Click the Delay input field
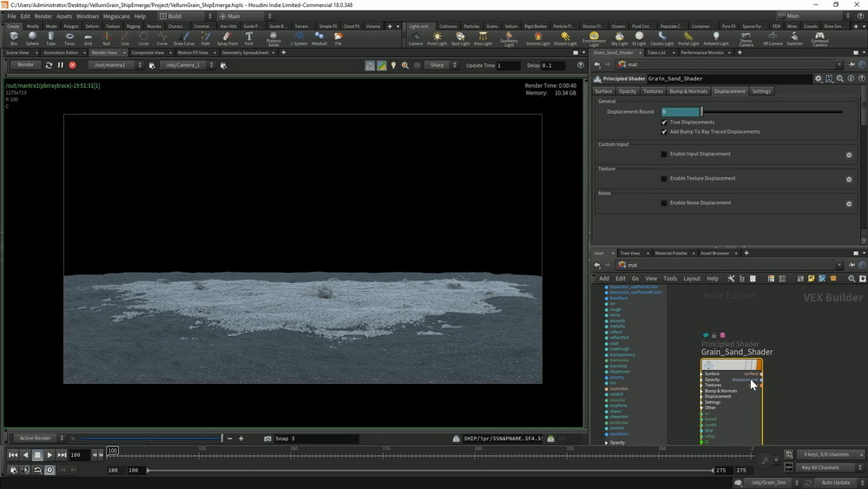The width and height of the screenshot is (868, 489). point(553,65)
